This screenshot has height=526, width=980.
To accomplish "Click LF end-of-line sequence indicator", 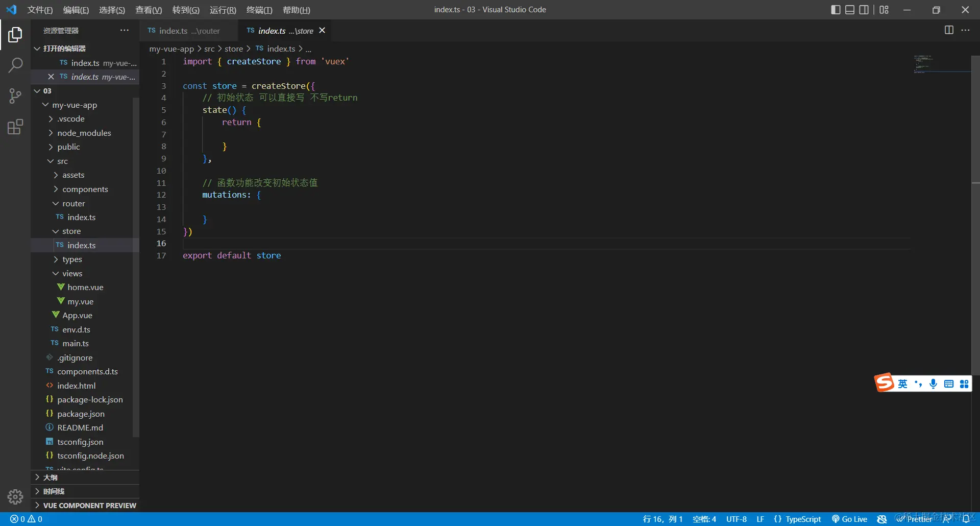I will pyautogui.click(x=760, y=519).
